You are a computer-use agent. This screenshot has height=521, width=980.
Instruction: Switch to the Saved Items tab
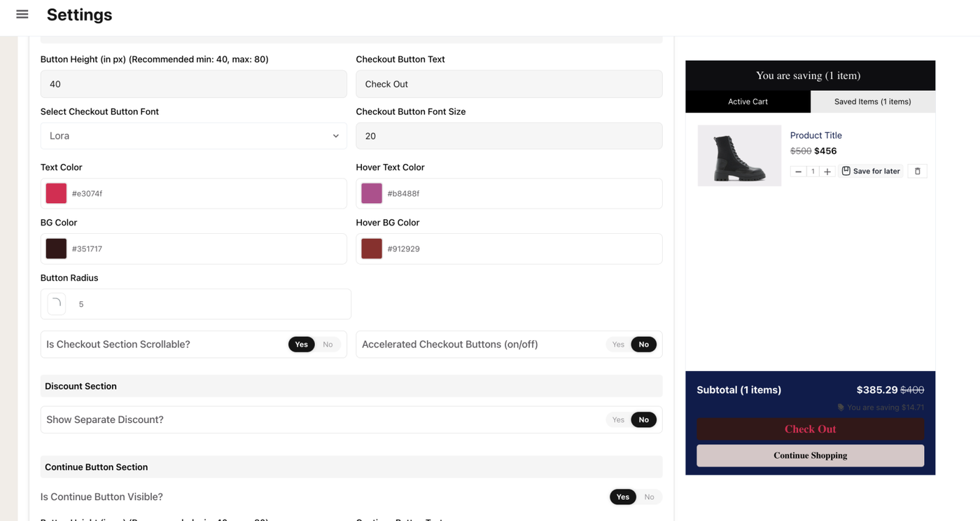872,102
